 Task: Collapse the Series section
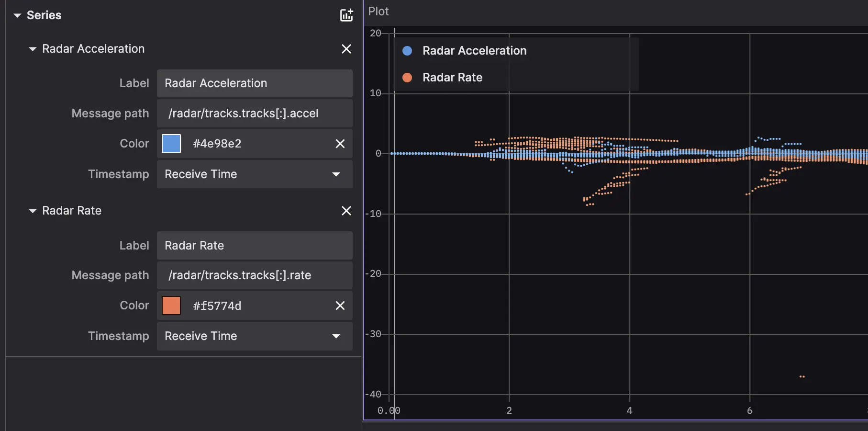tap(18, 15)
